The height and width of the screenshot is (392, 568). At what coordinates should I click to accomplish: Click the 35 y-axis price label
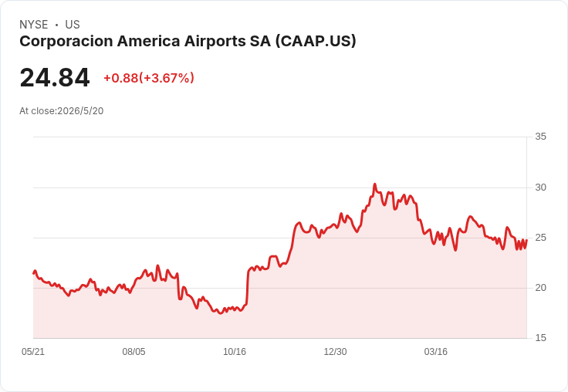[x=540, y=137]
